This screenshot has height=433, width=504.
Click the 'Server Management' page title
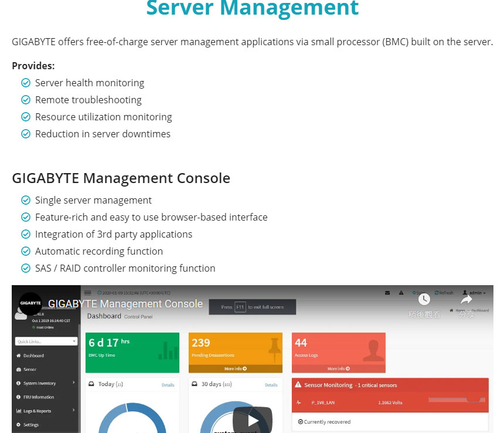253,8
